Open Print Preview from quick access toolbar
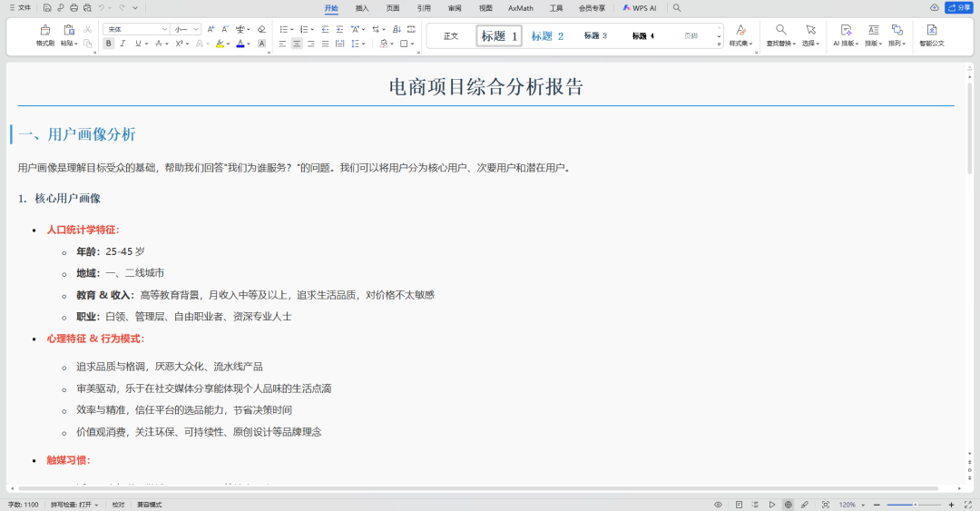The image size is (980, 511). (87, 8)
